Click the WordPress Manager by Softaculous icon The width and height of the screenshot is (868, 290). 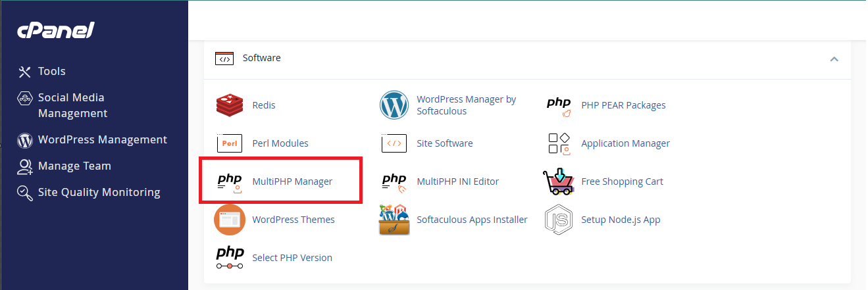(x=394, y=105)
